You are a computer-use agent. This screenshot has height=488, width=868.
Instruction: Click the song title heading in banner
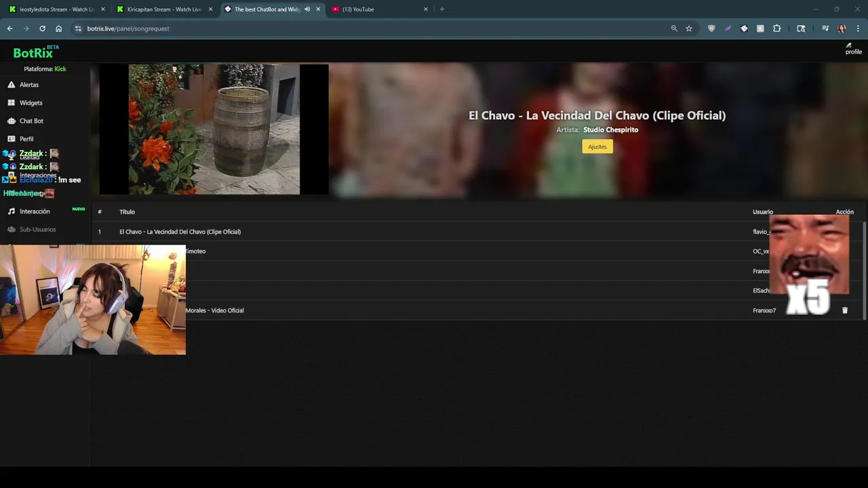[597, 115]
